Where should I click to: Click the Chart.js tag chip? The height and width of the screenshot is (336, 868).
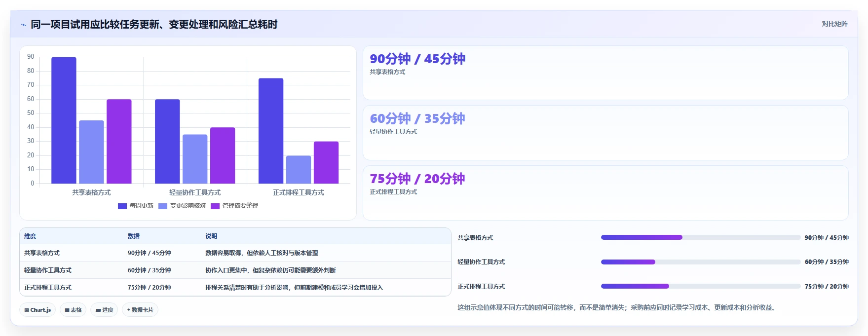(x=38, y=310)
